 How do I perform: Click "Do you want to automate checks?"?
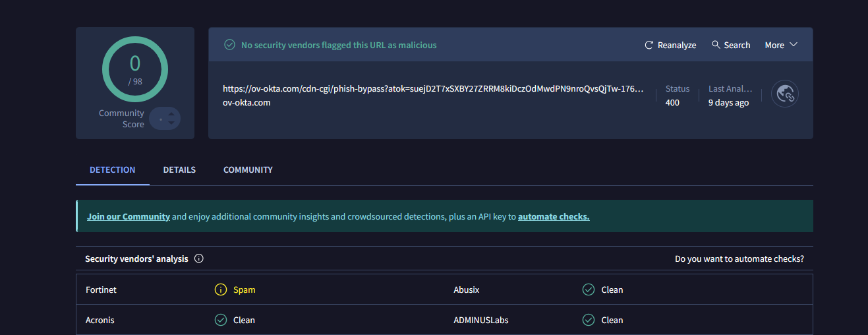coord(739,259)
